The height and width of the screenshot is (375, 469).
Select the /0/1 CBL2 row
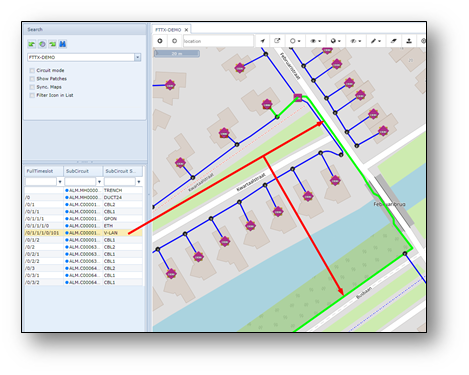coord(84,205)
